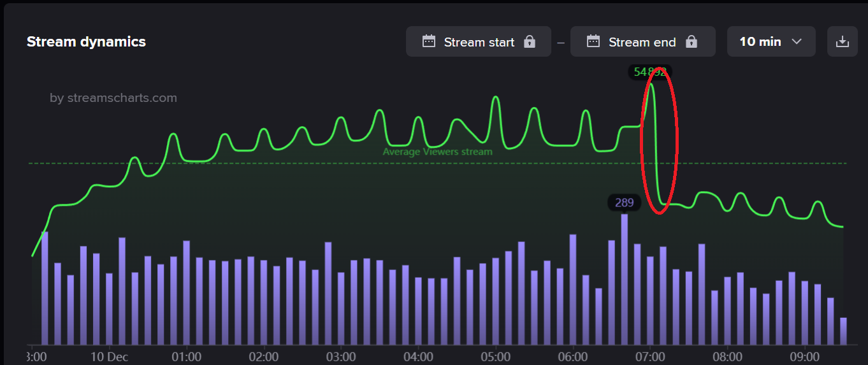Click the 08:00 time axis label
868x365 pixels.
pyautogui.click(x=727, y=356)
